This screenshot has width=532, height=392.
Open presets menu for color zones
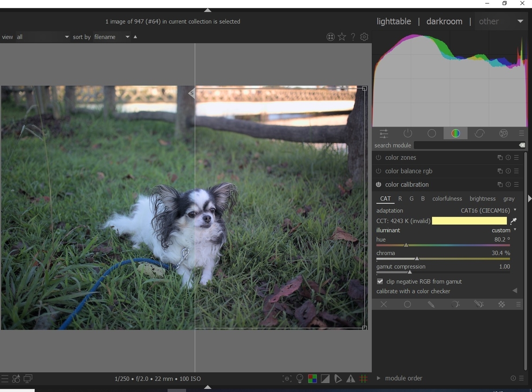[516, 158]
